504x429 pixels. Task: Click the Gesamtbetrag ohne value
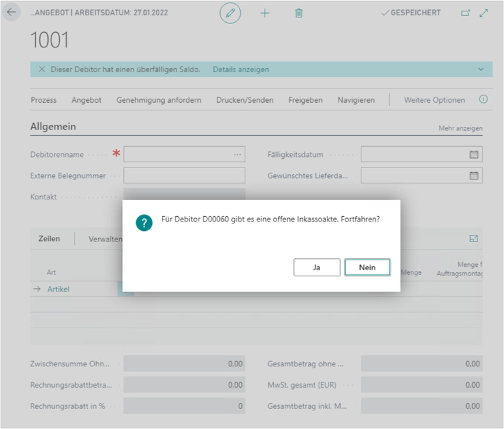(421, 364)
